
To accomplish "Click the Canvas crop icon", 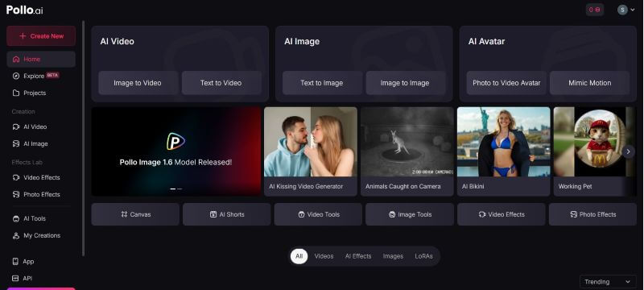I will pyautogui.click(x=124, y=214).
